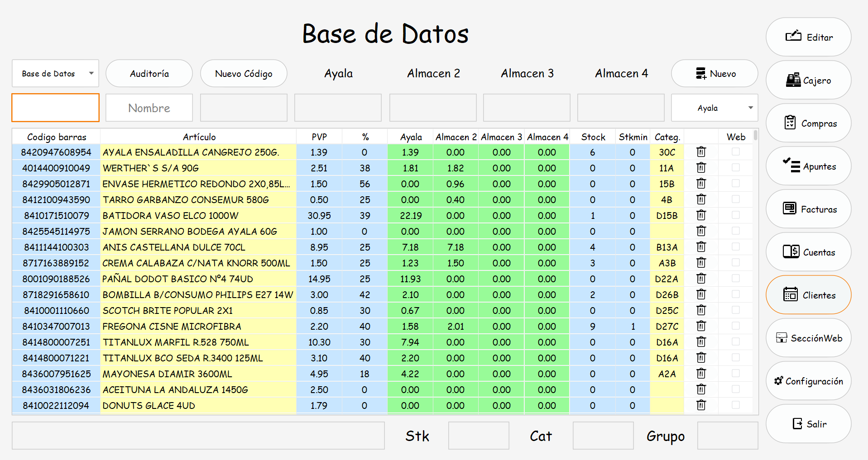Check the Web box for MAYONESA DIAMIR 3600ML
This screenshot has height=460, width=868.
(736, 374)
